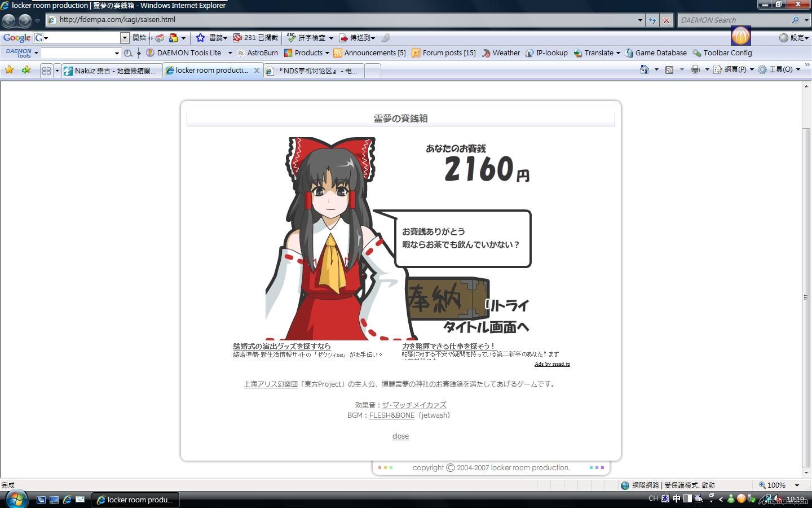The image size is (812, 508).
Task: Open the 結婚式の演出グッズを探すなら ad link
Action: click(x=282, y=346)
